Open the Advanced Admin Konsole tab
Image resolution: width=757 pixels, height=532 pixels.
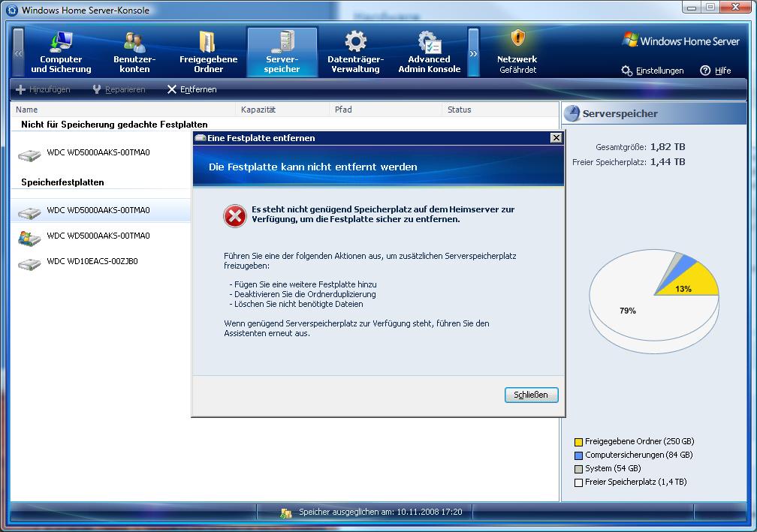(x=430, y=52)
